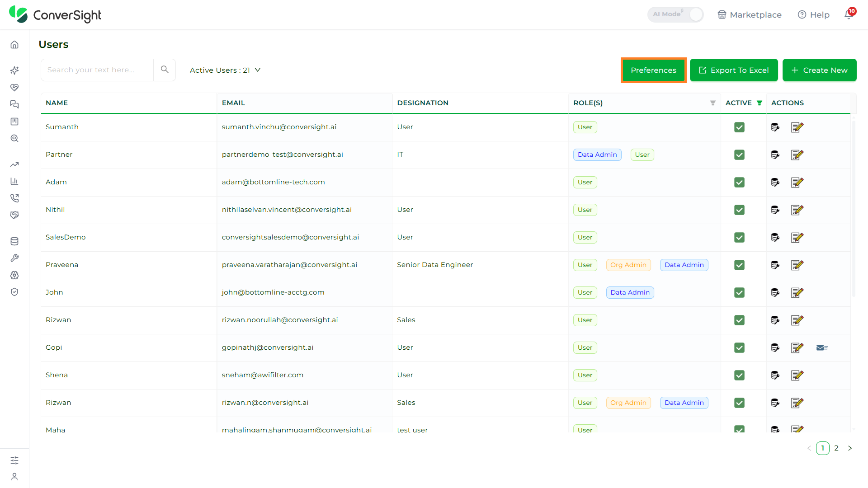
Task: Focus the search text field
Action: pyautogui.click(x=97, y=70)
